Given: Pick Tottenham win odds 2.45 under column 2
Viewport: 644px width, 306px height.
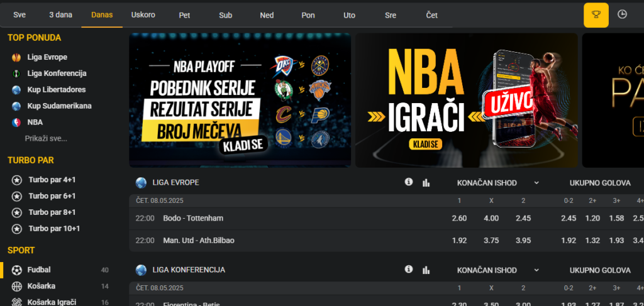Looking at the screenshot, I should 523,218.
